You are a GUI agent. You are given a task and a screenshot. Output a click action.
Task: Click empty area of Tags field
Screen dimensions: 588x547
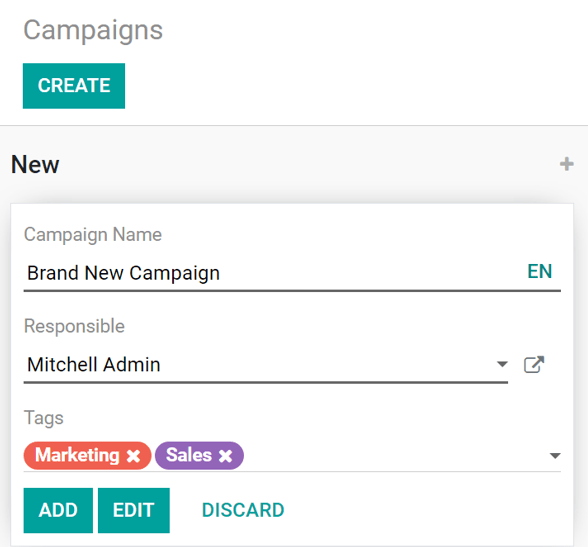point(394,456)
